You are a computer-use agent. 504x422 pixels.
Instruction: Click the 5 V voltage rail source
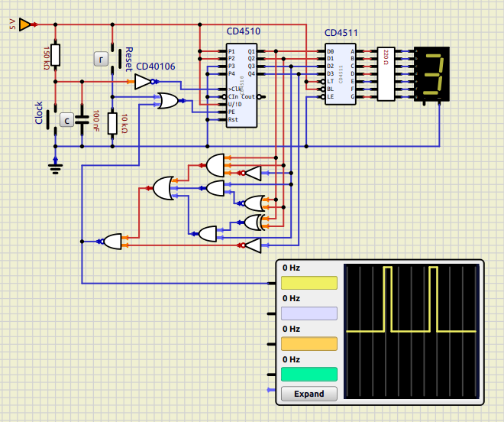[24, 24]
